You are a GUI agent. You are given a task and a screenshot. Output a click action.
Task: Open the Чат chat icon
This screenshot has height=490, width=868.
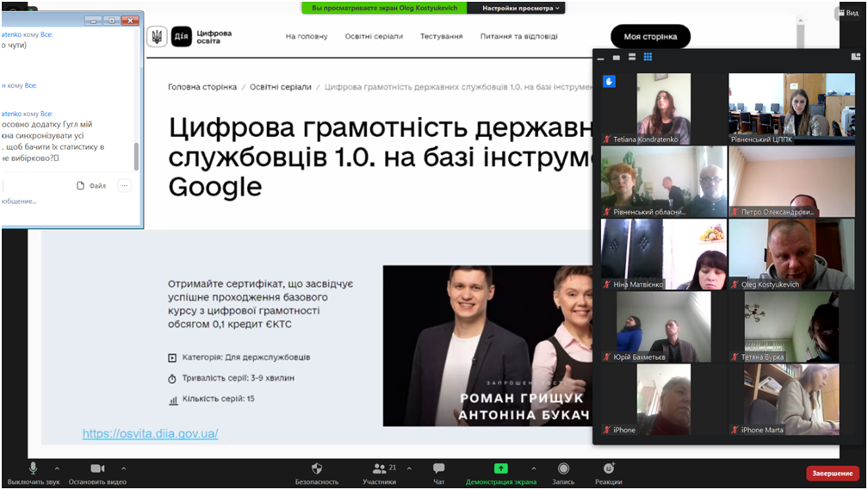click(x=439, y=468)
